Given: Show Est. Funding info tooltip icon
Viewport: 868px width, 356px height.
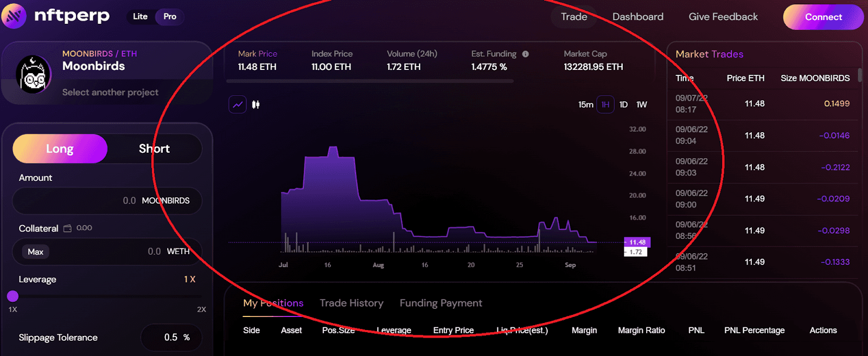Looking at the screenshot, I should [x=525, y=54].
